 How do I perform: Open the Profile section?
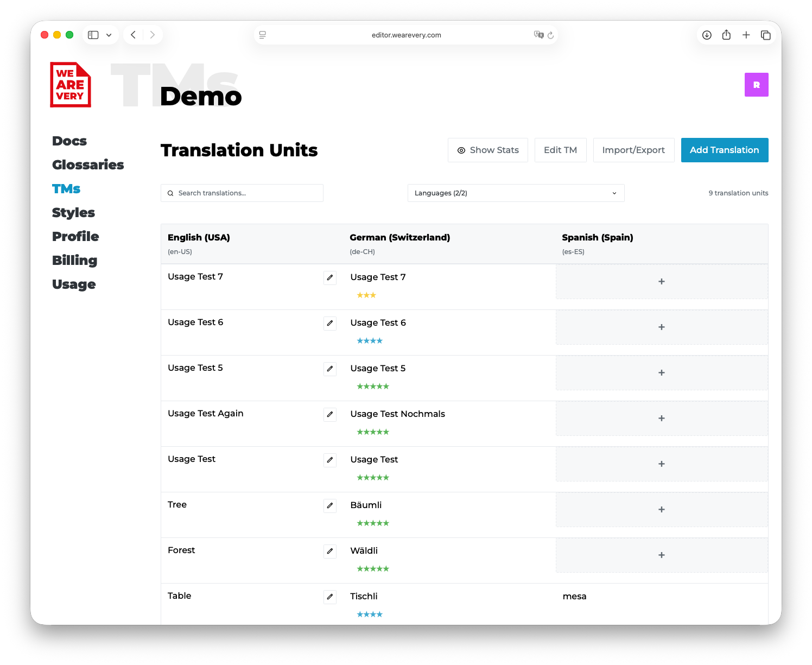75,237
